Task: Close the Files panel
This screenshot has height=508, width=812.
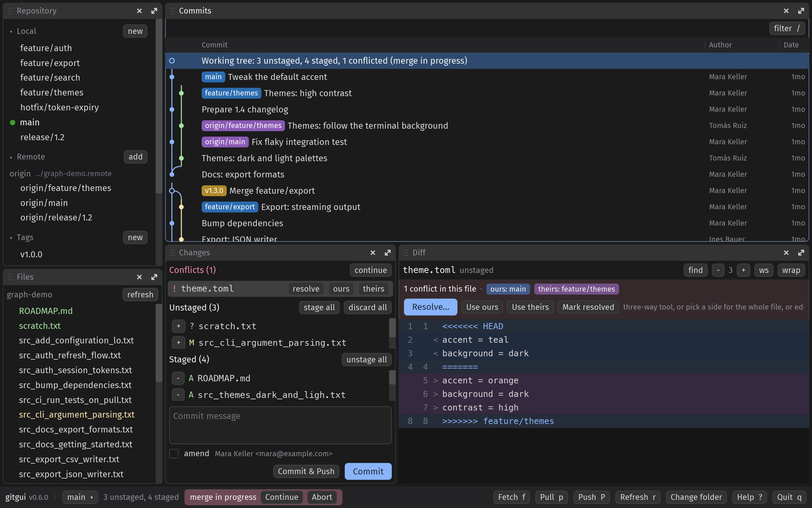Action: pos(139,277)
